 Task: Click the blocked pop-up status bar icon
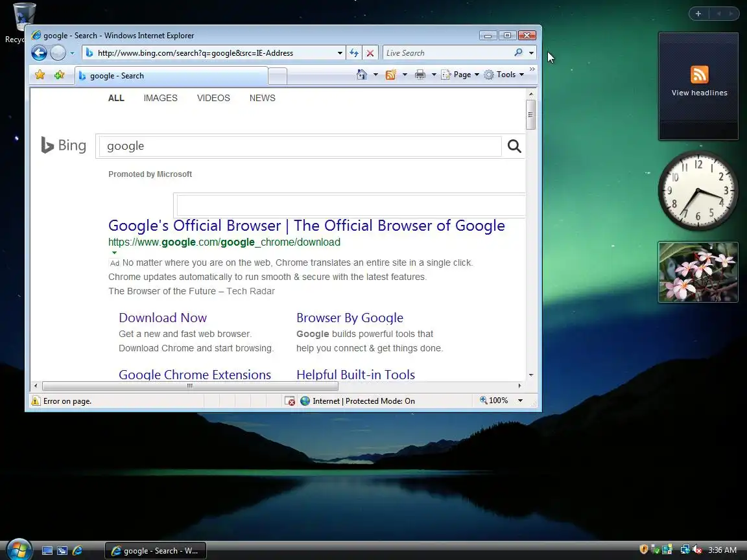[290, 401]
